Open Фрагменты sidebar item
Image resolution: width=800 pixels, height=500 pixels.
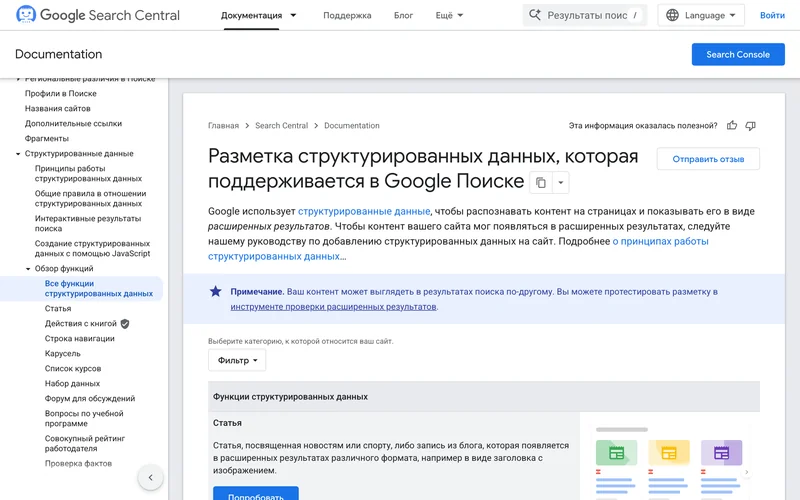click(x=46, y=138)
